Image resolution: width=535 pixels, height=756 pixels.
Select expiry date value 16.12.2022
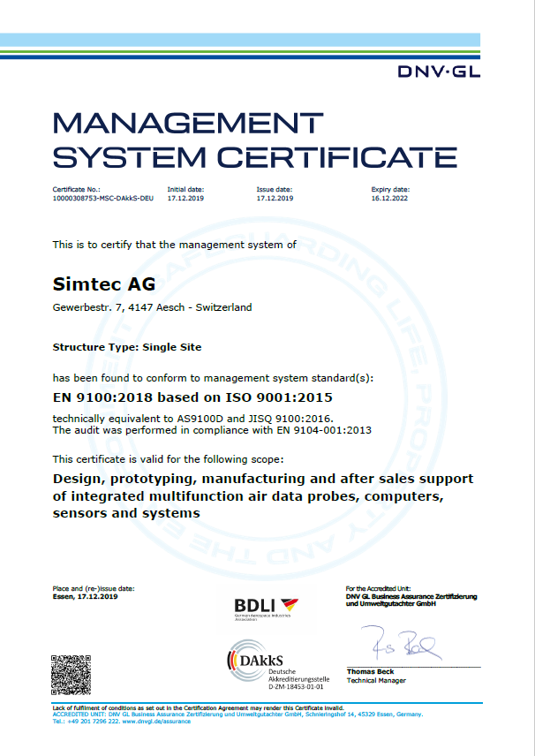coord(389,198)
